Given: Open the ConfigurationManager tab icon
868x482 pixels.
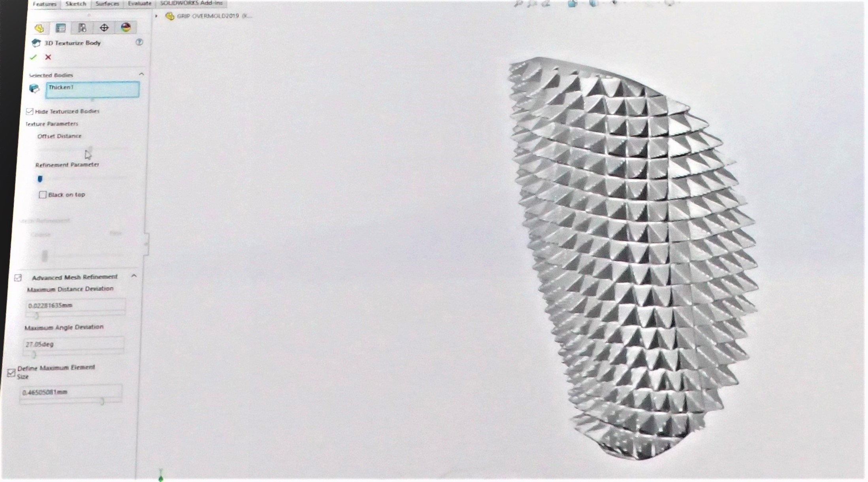Looking at the screenshot, I should [x=82, y=28].
